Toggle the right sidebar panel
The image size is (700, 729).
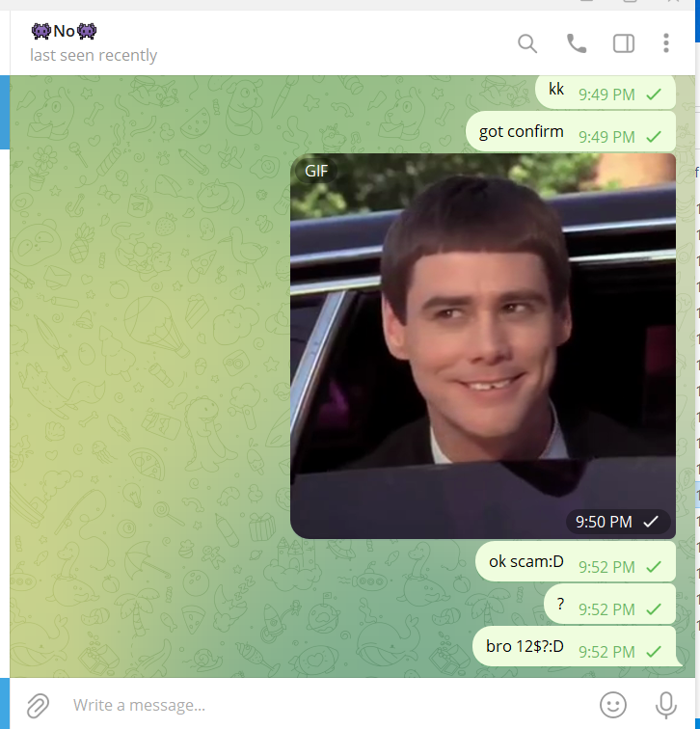623,43
